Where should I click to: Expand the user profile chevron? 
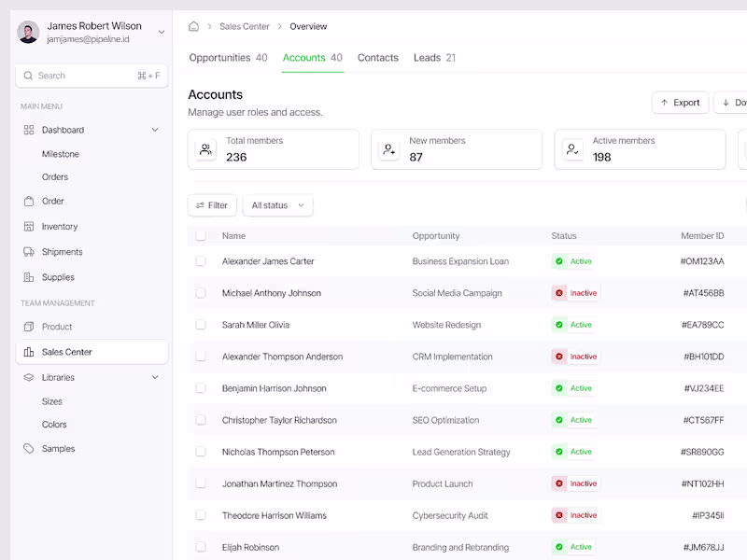(x=161, y=32)
